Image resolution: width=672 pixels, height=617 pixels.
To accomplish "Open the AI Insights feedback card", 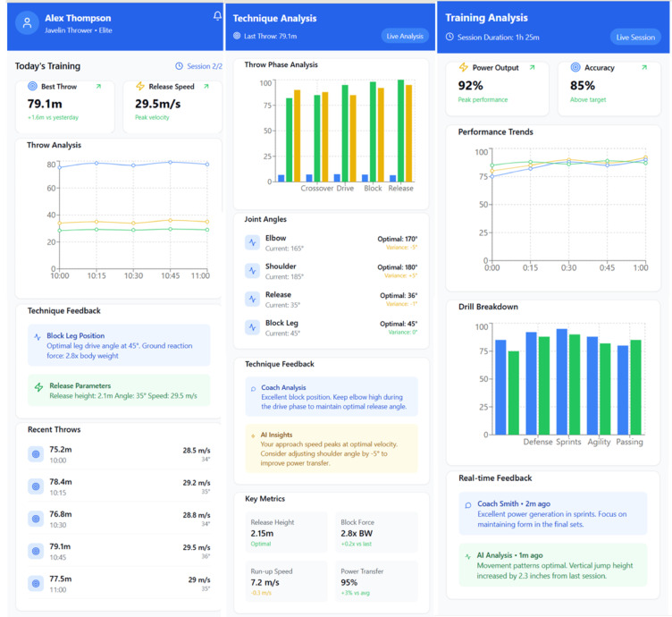I will [331, 448].
